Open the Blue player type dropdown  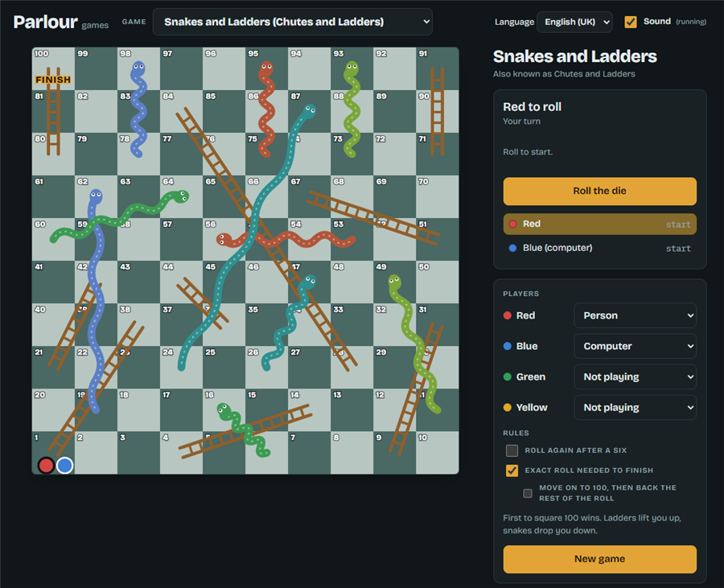636,346
